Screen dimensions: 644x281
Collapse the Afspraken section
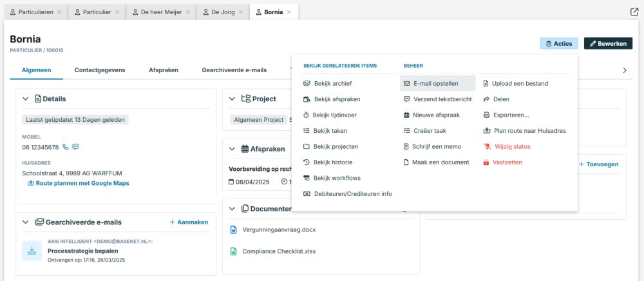[232, 149]
